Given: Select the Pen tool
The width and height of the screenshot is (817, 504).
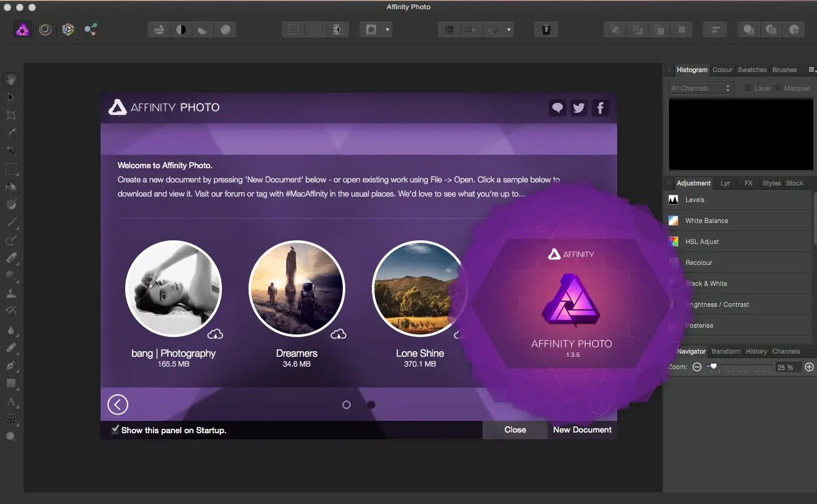Looking at the screenshot, I should pyautogui.click(x=11, y=365).
